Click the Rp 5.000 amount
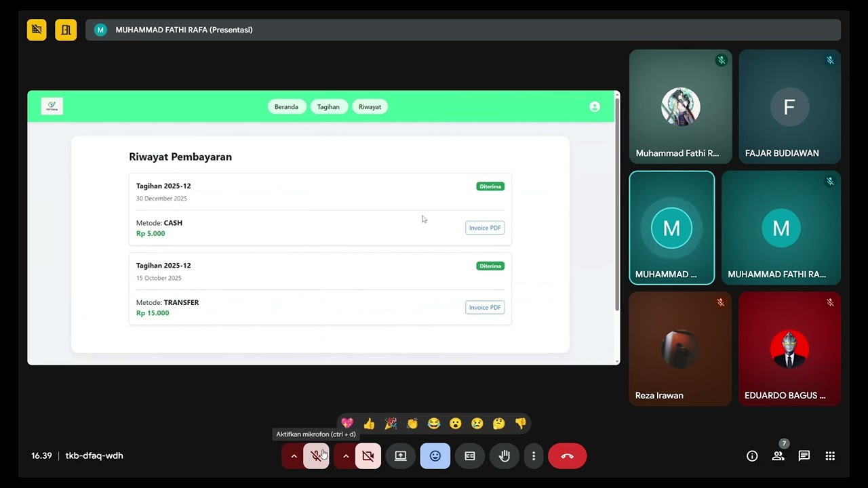868x488 pixels. (x=151, y=233)
